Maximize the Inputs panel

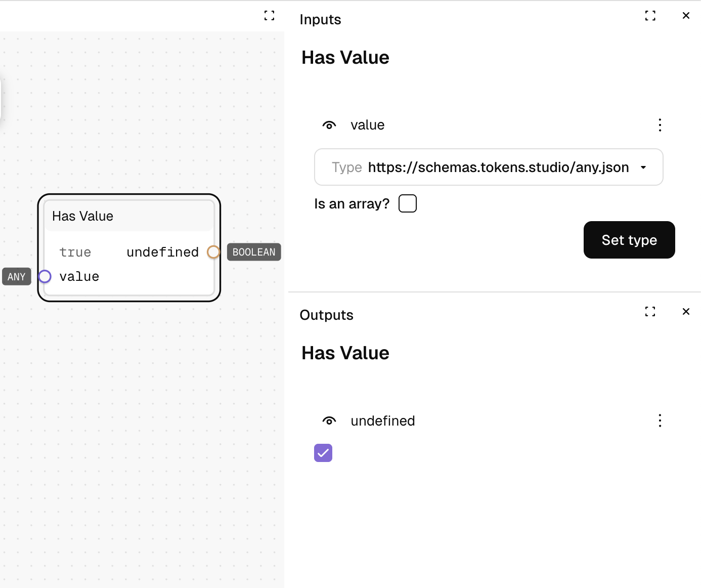(x=650, y=16)
